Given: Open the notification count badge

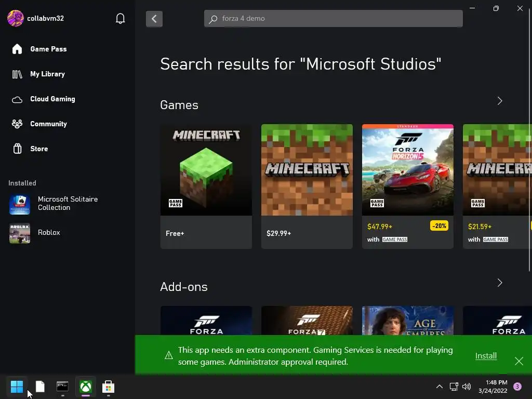Looking at the screenshot, I should [517, 387].
